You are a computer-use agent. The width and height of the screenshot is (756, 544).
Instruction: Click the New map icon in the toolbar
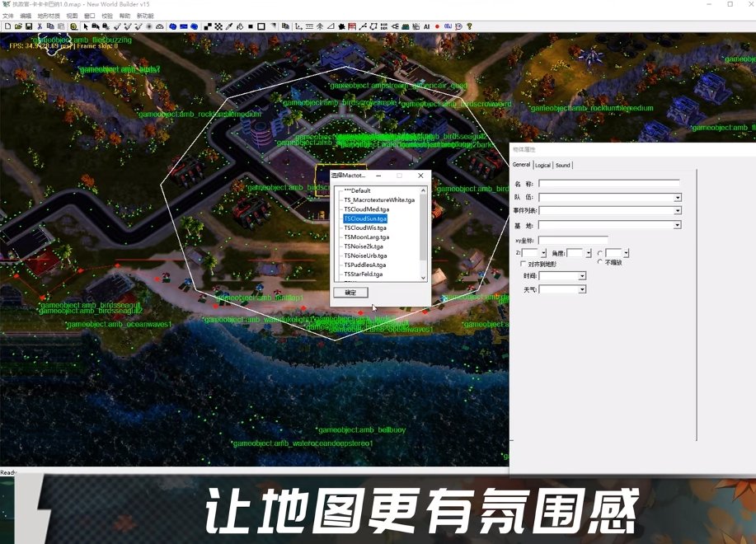point(7,26)
